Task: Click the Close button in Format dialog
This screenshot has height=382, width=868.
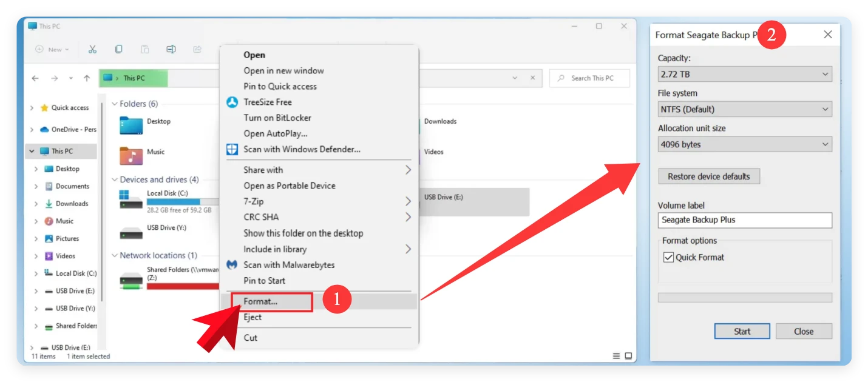Action: pos(804,331)
